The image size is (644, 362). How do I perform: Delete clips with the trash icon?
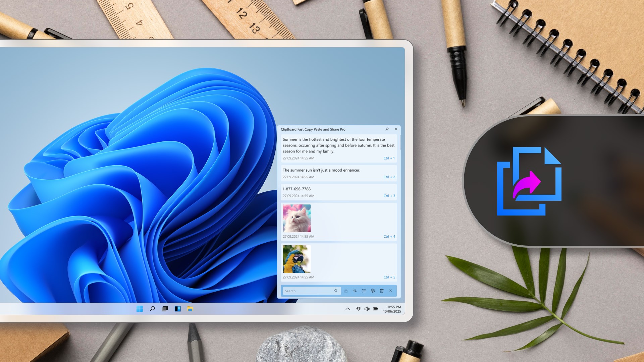[382, 291]
